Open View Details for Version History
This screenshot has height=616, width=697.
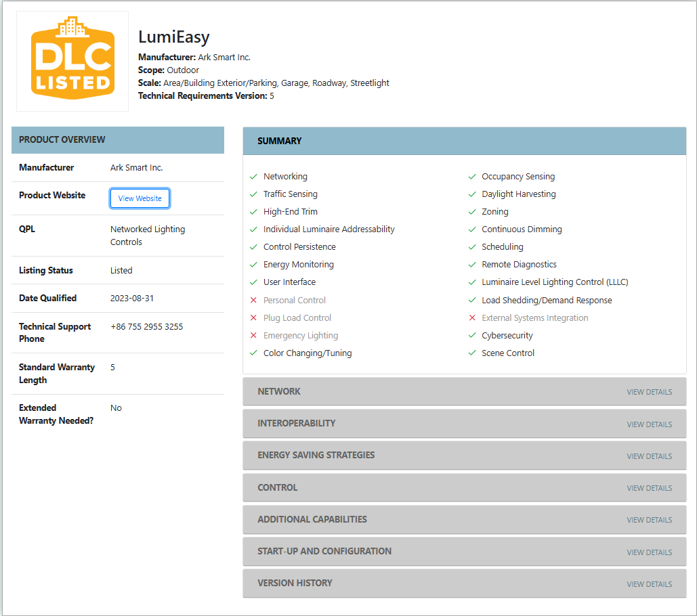tap(649, 584)
